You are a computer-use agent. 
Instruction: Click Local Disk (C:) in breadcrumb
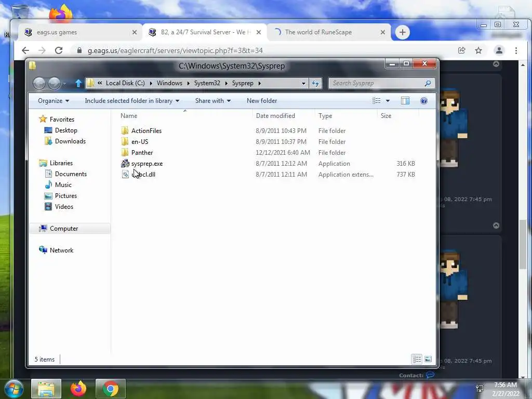click(x=125, y=83)
